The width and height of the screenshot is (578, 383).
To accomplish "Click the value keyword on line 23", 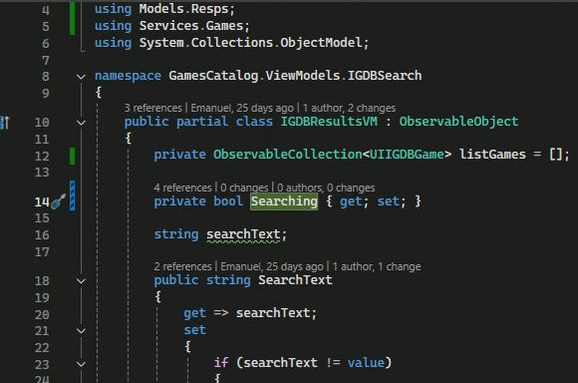I will (365, 363).
